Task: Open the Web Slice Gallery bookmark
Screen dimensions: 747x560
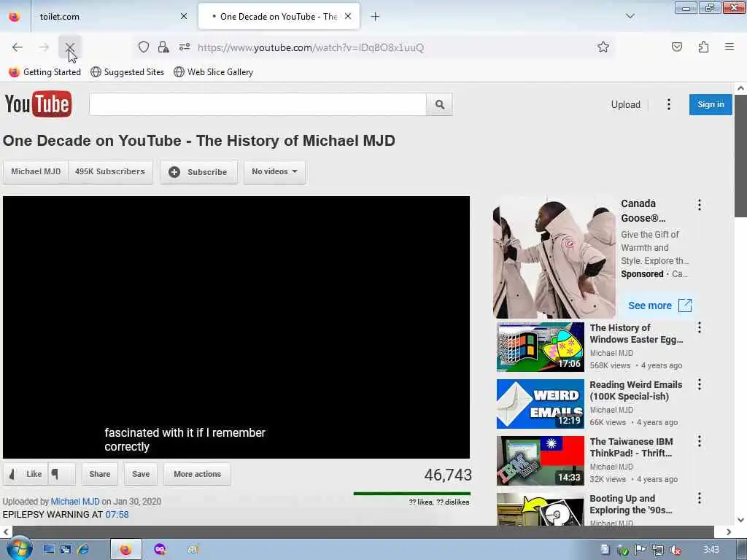Action: (x=214, y=72)
